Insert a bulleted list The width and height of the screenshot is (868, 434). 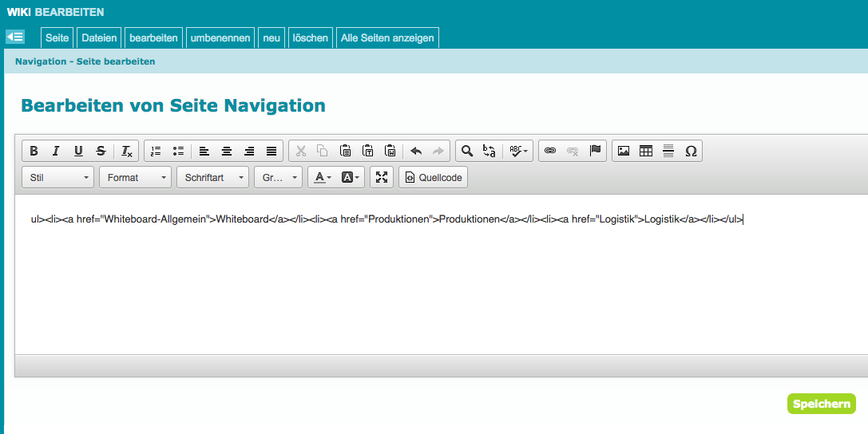pyautogui.click(x=178, y=151)
